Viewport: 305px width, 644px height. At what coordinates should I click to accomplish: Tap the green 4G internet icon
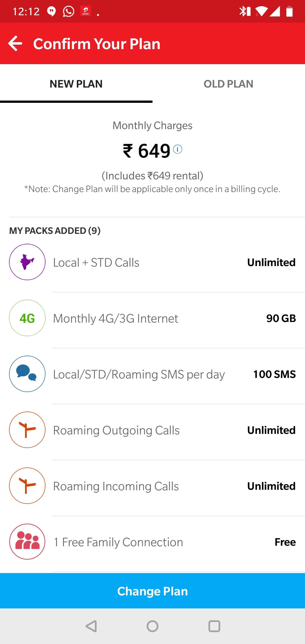click(27, 318)
